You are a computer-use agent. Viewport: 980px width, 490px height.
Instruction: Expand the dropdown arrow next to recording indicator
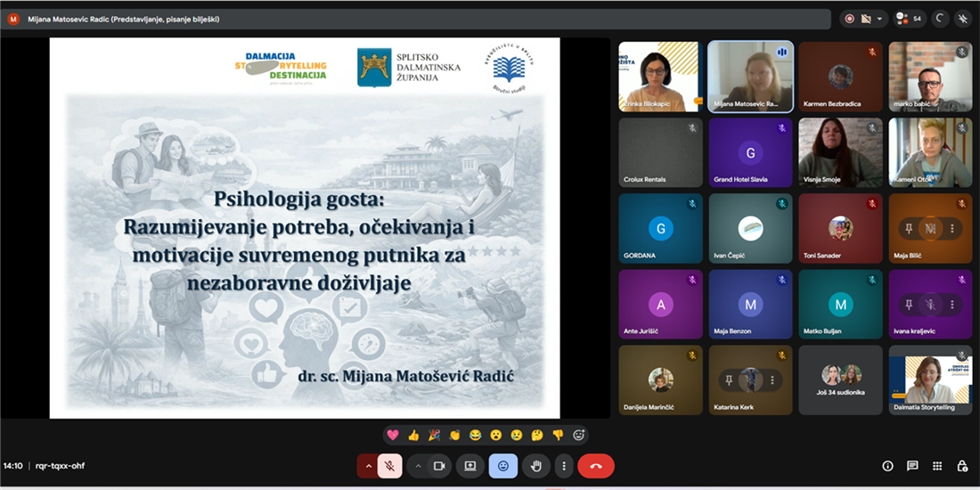[x=879, y=19]
